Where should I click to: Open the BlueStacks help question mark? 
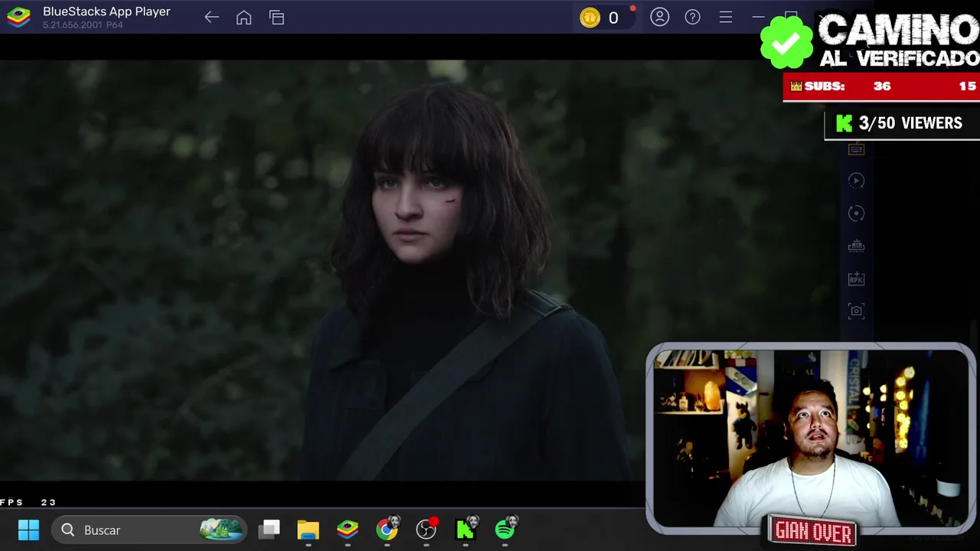pyautogui.click(x=693, y=17)
